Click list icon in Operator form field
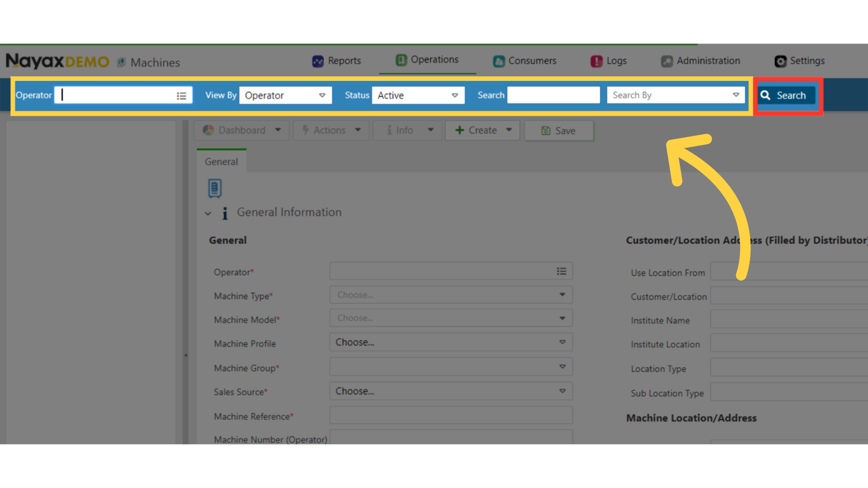868x488 pixels. [561, 271]
